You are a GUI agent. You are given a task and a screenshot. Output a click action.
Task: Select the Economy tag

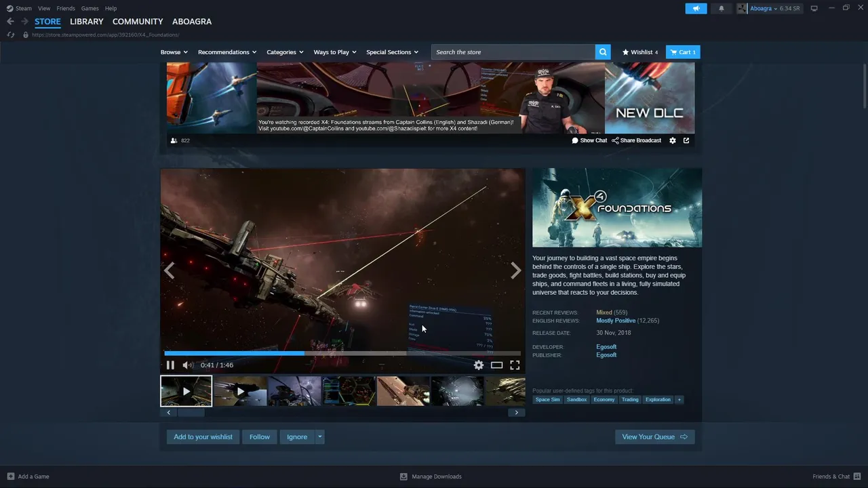pyautogui.click(x=604, y=399)
